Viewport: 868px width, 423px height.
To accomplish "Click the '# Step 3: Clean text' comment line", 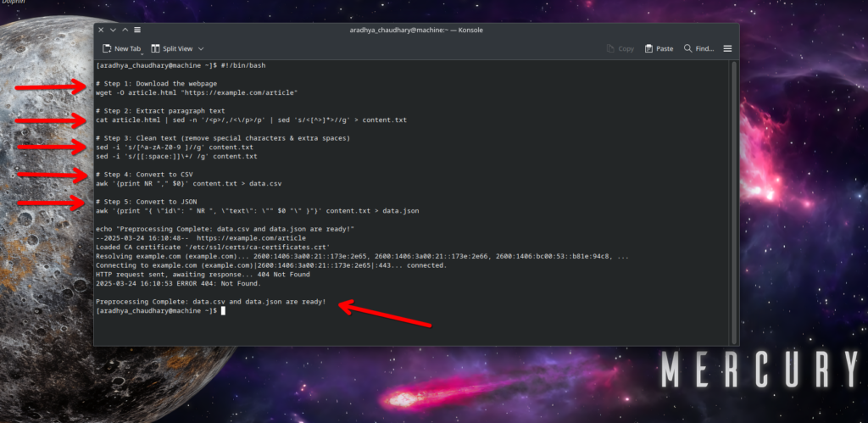I will click(x=223, y=138).
